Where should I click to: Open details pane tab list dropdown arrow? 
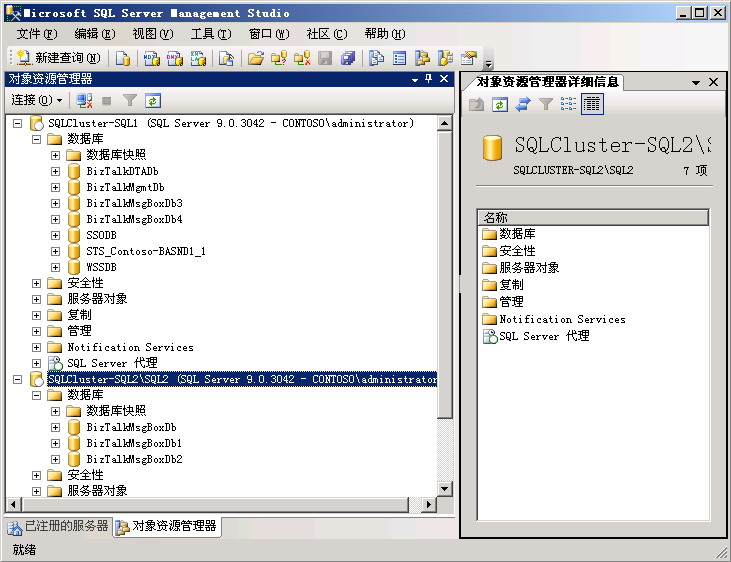pos(696,83)
